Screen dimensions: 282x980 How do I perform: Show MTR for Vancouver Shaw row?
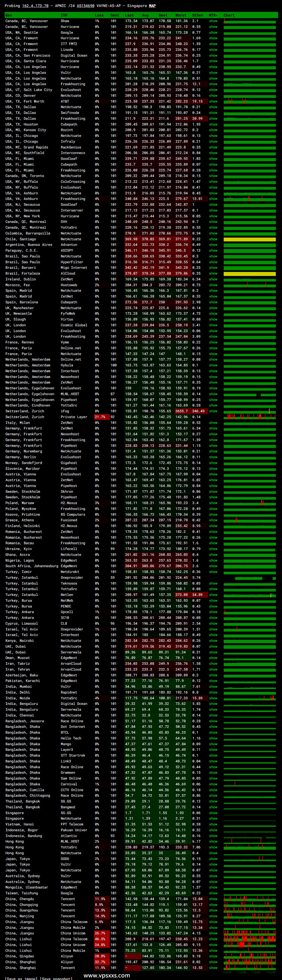tap(213, 21)
